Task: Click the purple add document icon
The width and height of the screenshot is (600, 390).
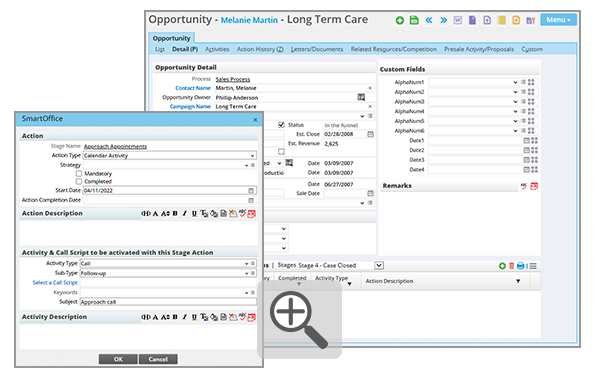Action: (x=487, y=20)
